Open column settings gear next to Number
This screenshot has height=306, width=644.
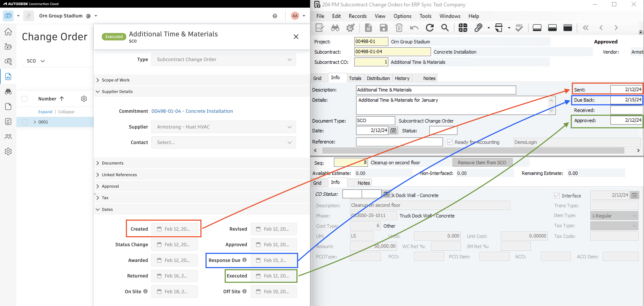(x=84, y=99)
